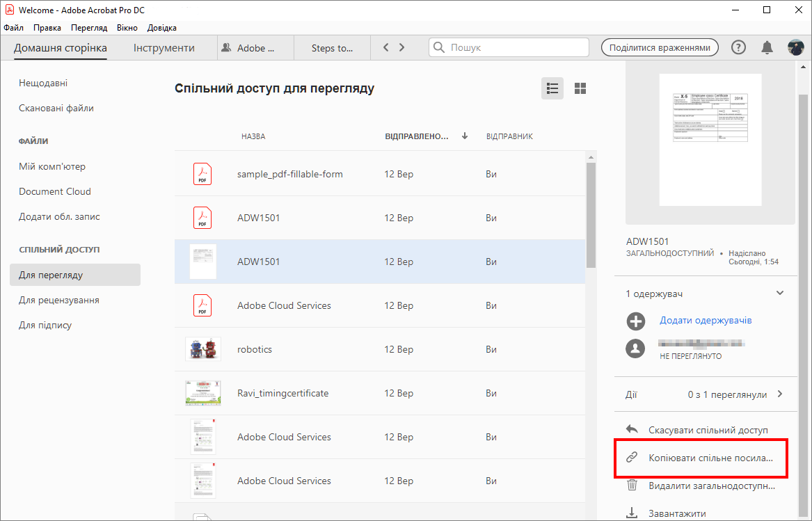
Task: Open Document Cloud in the sidebar
Action: point(55,191)
